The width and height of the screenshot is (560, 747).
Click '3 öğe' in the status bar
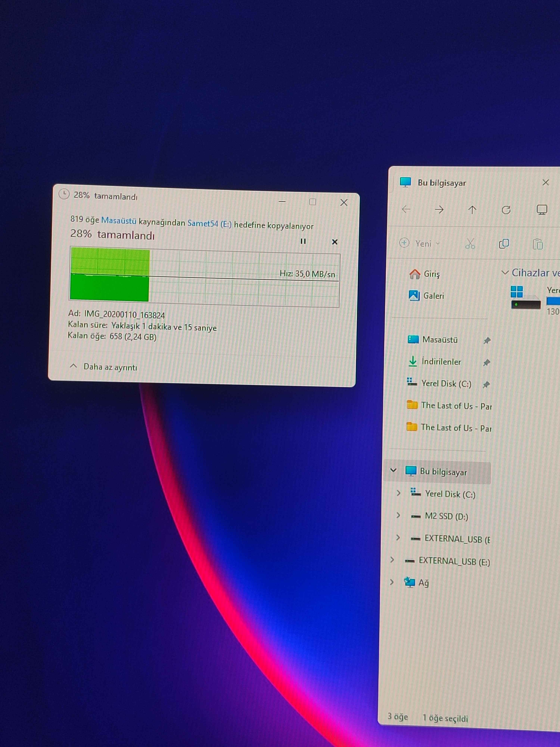coord(398,717)
